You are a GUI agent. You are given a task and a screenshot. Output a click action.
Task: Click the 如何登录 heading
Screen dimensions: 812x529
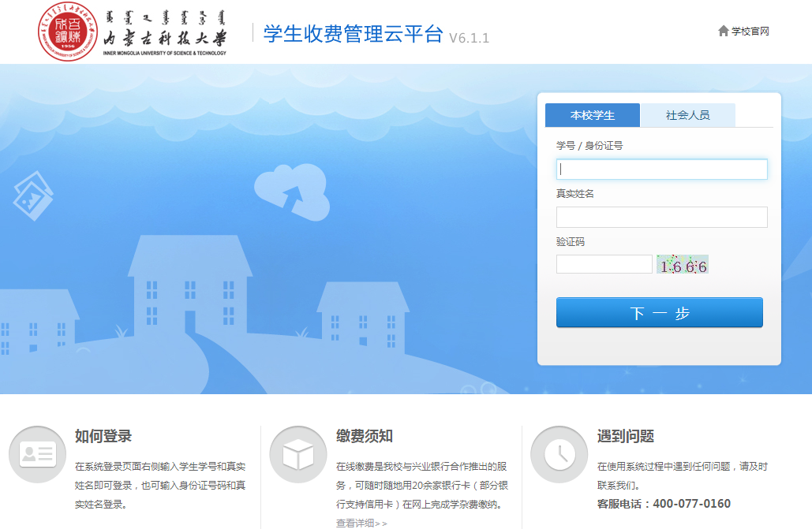(x=103, y=436)
